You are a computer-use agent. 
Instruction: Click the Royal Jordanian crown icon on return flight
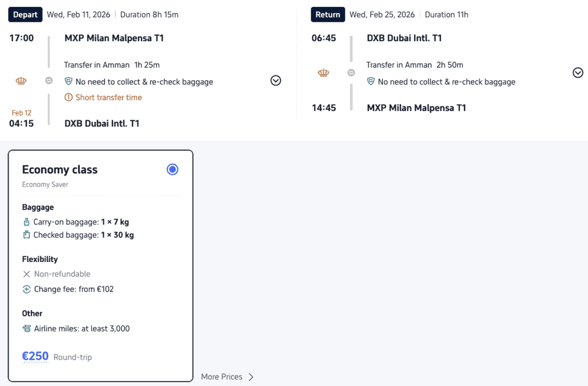pyautogui.click(x=323, y=73)
